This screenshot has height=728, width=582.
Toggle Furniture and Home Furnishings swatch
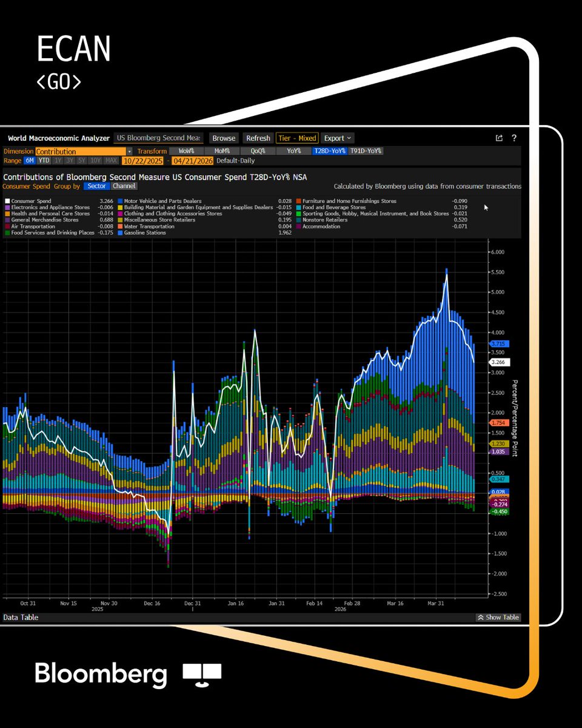(298, 201)
